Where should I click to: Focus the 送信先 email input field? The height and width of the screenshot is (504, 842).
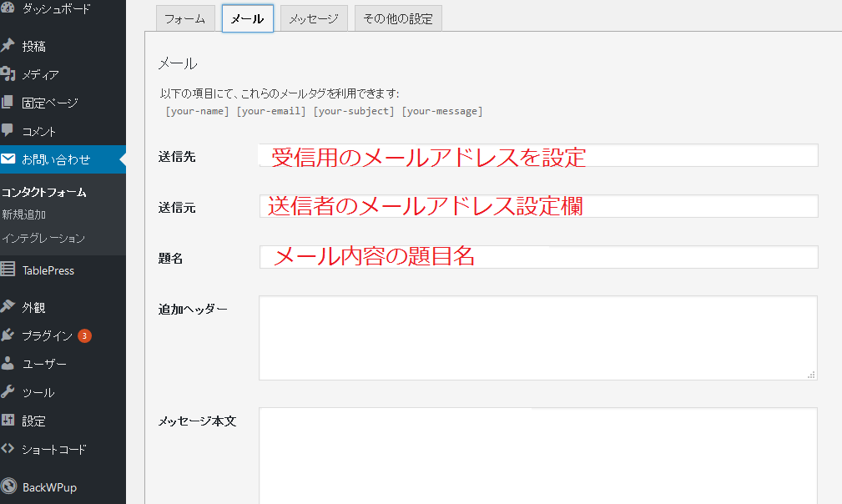[537, 156]
